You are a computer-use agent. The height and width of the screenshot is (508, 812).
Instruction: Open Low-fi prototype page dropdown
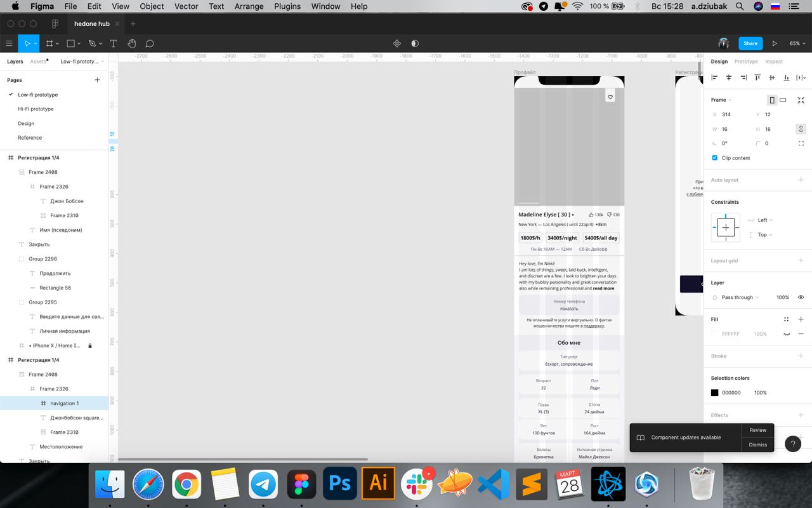pos(82,62)
